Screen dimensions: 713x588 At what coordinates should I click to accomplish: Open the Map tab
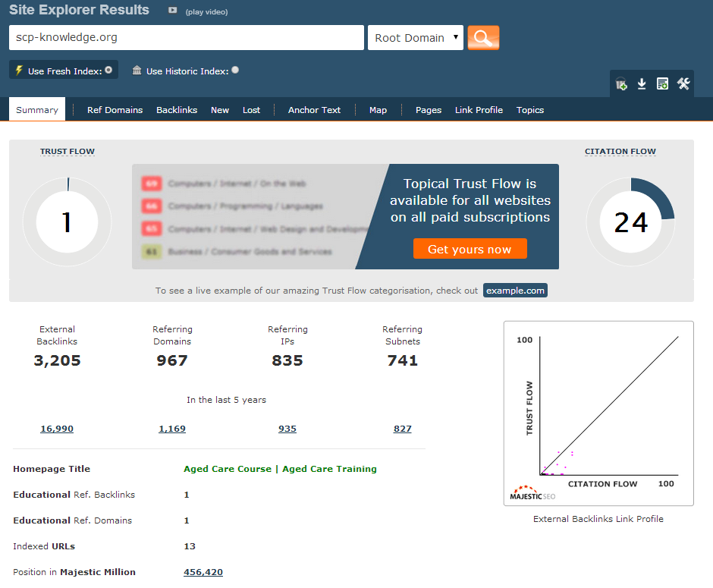(x=378, y=110)
